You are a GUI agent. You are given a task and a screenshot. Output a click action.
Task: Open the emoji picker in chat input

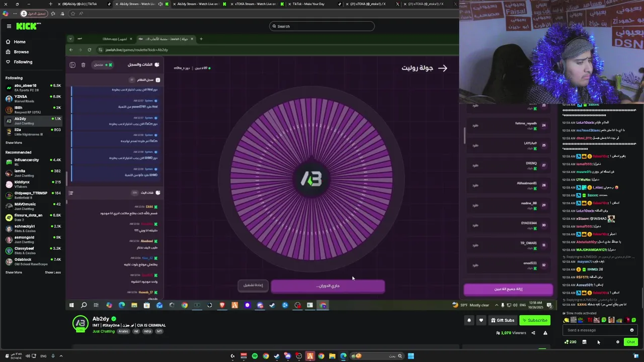tap(632, 330)
